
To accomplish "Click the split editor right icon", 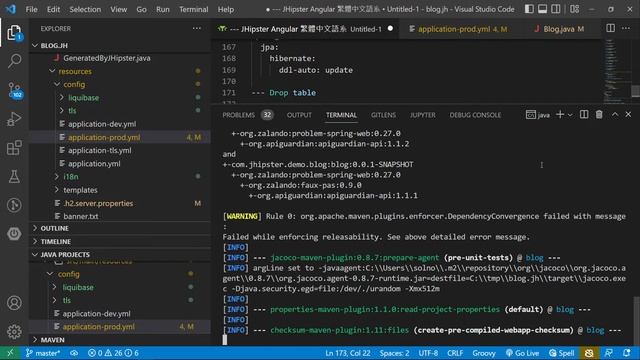I will [x=610, y=28].
